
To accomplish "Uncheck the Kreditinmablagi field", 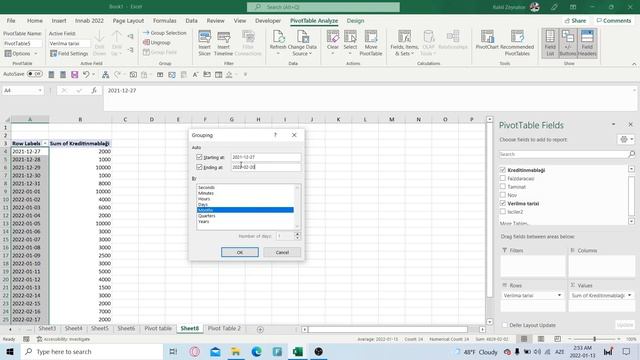I will [503, 170].
